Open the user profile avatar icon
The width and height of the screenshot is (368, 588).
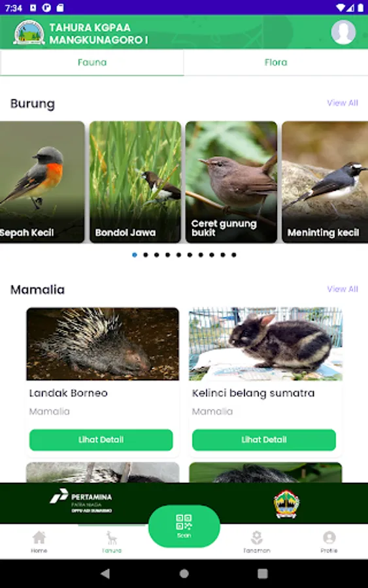tap(343, 32)
